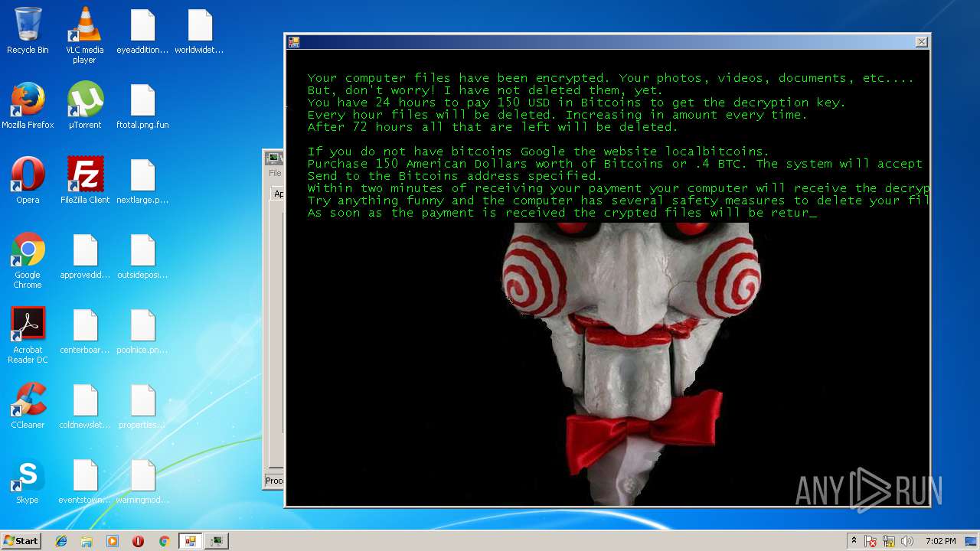Launch Windows Media Player from taskbar

click(113, 541)
